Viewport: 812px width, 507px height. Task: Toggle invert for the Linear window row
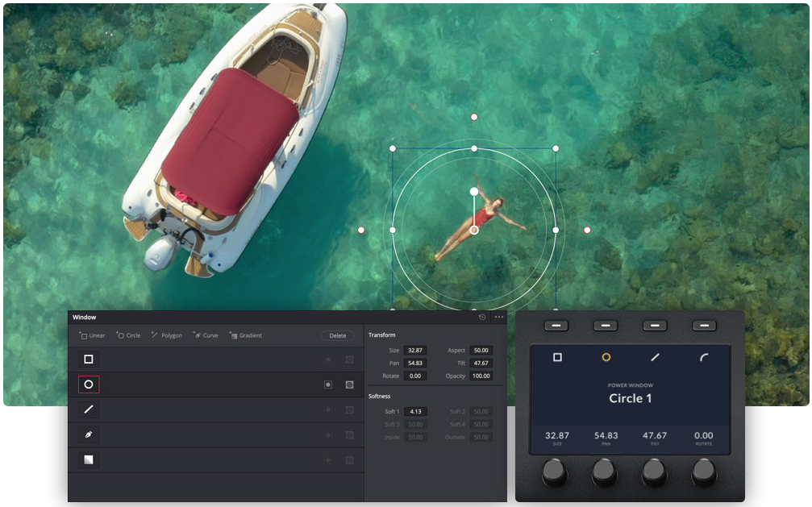coord(328,359)
